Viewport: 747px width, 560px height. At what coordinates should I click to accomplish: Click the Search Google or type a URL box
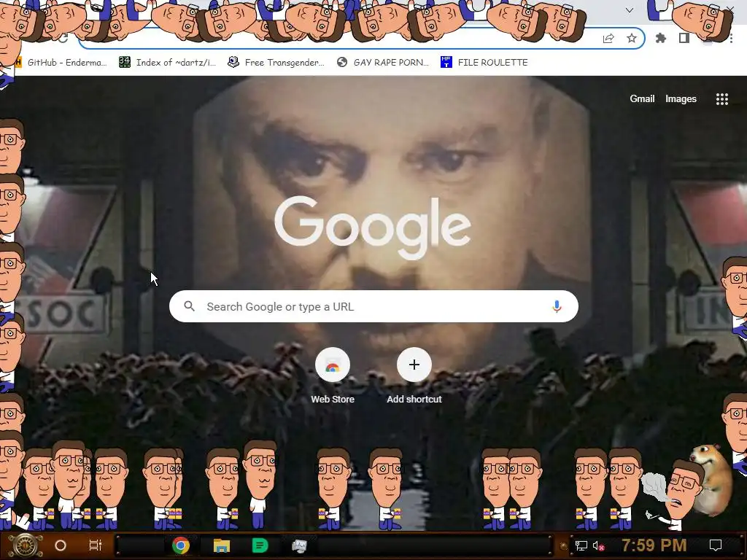point(374,306)
